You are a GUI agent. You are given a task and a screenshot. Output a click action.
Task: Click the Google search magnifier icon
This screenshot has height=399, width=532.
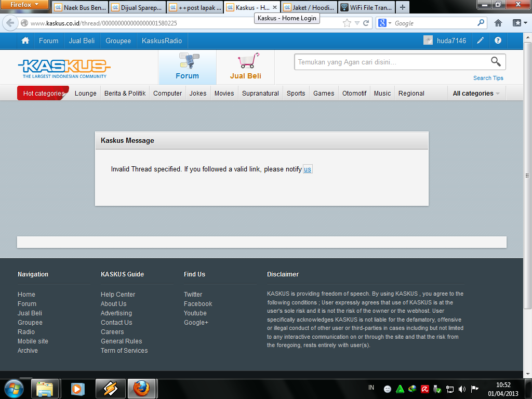pyautogui.click(x=481, y=23)
